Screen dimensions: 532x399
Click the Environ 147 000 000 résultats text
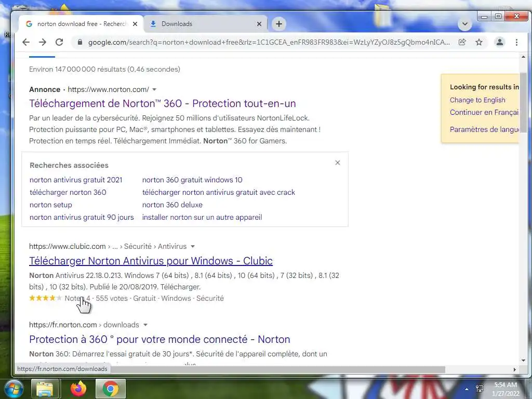point(104,69)
